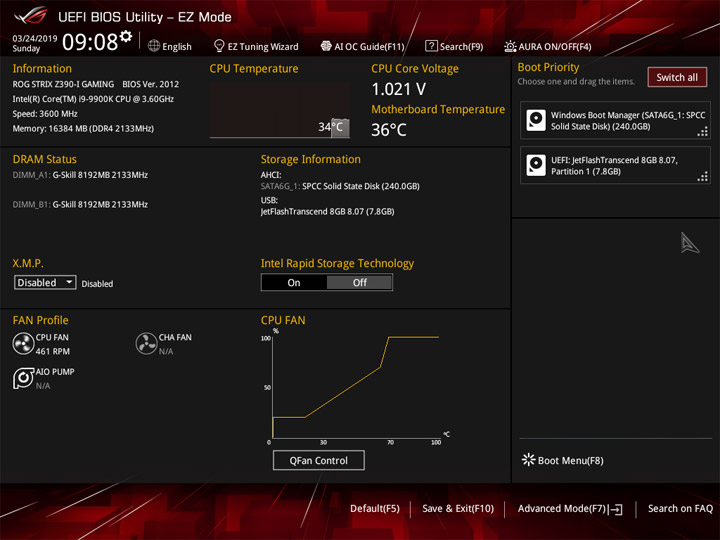Image resolution: width=720 pixels, height=540 pixels.
Task: Click the AURA light icon
Action: 510,46
